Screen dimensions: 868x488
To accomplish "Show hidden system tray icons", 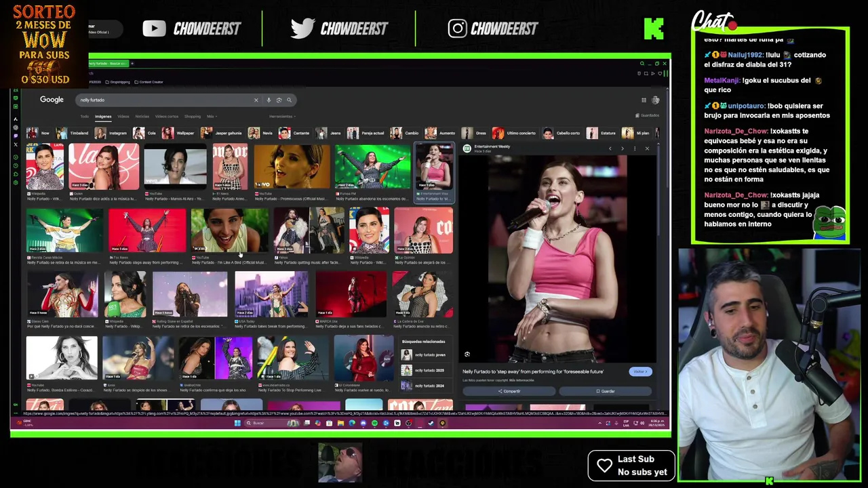I will (599, 424).
